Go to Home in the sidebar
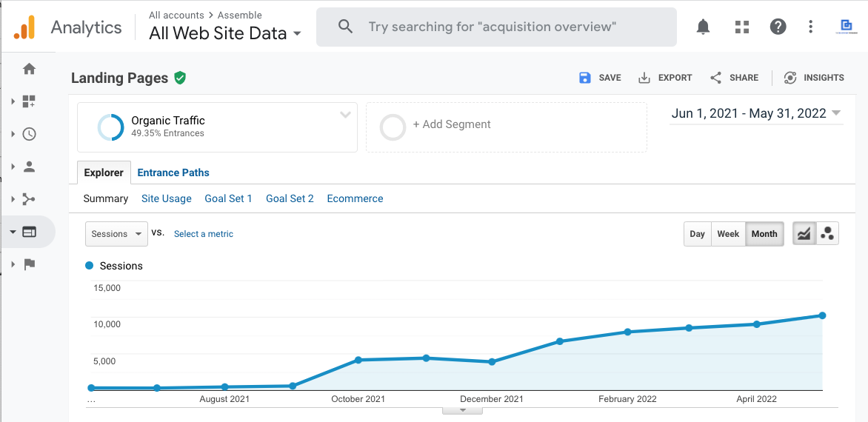The width and height of the screenshot is (868, 422). click(29, 69)
